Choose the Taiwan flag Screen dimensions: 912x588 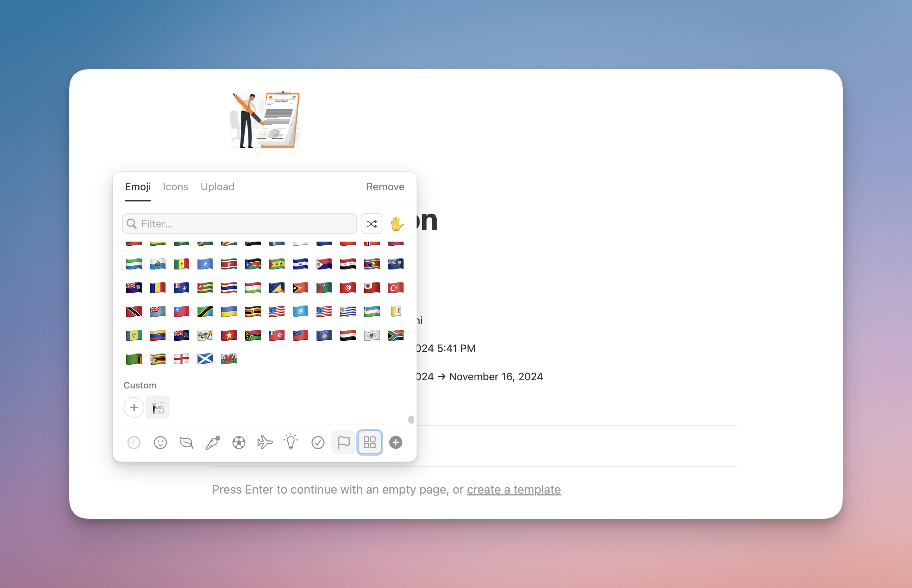182,311
